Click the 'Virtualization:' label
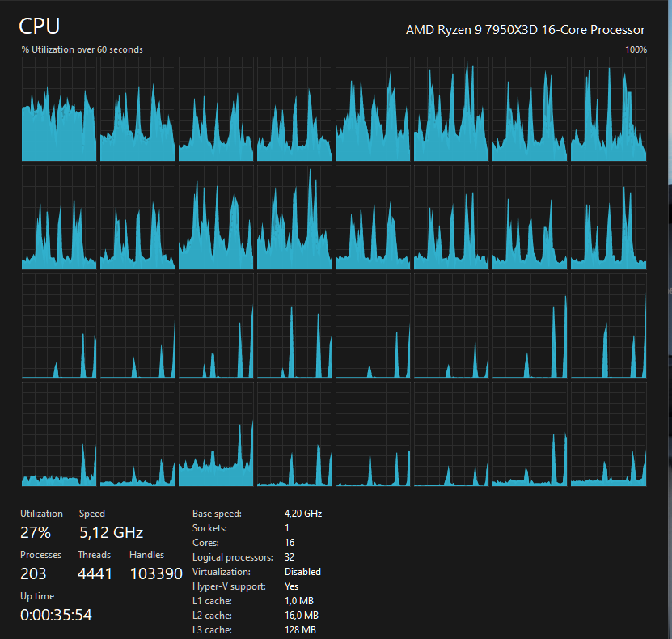672x639 pixels. pos(222,572)
